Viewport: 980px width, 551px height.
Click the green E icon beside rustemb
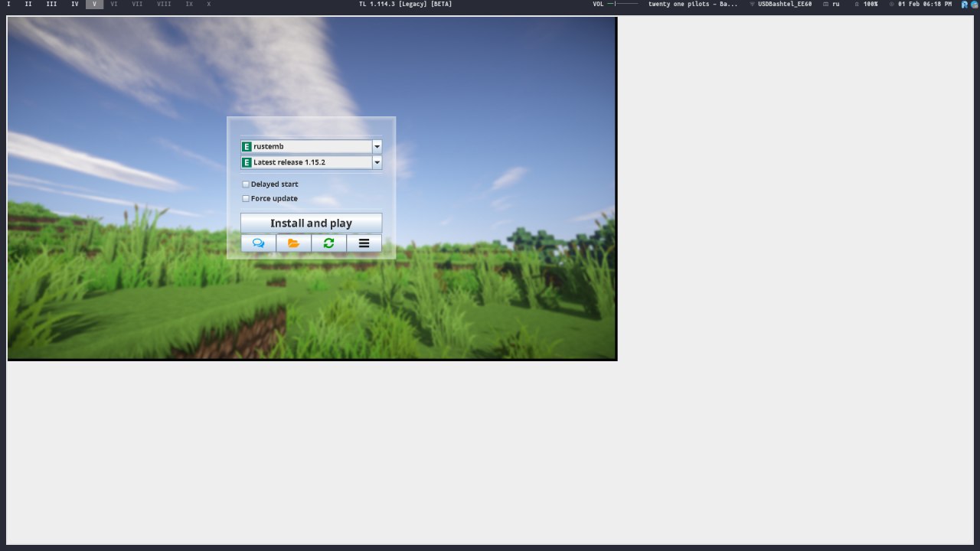click(x=247, y=146)
